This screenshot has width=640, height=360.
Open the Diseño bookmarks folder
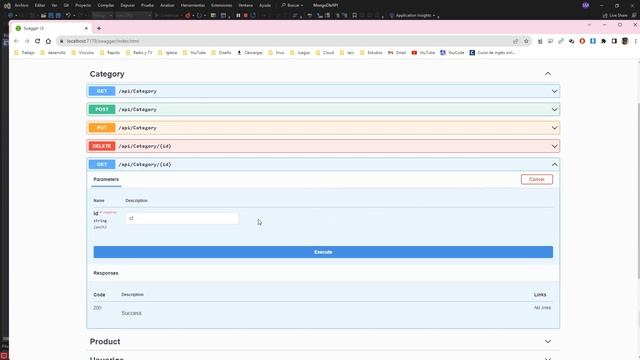221,53
